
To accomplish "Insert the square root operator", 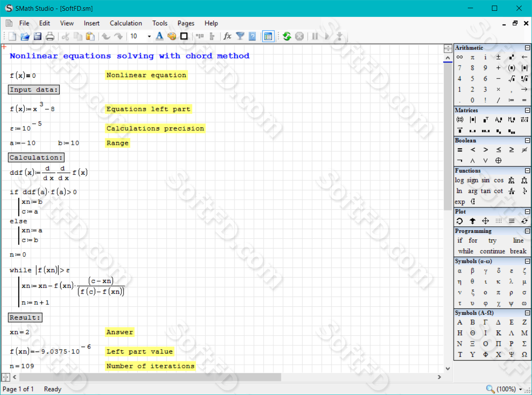I will point(511,78).
